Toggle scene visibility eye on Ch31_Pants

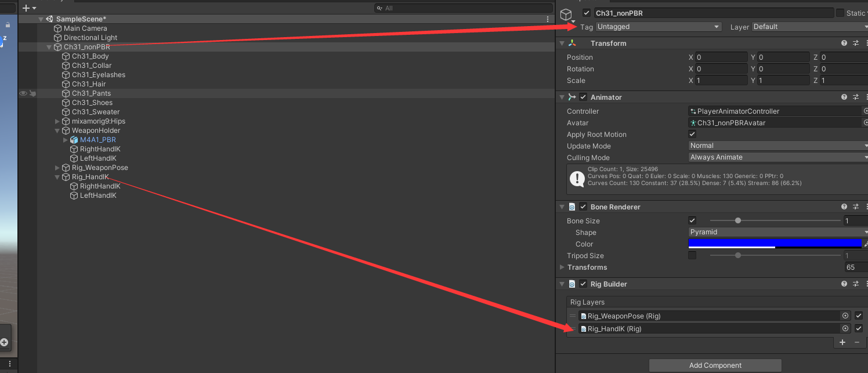pos(22,93)
